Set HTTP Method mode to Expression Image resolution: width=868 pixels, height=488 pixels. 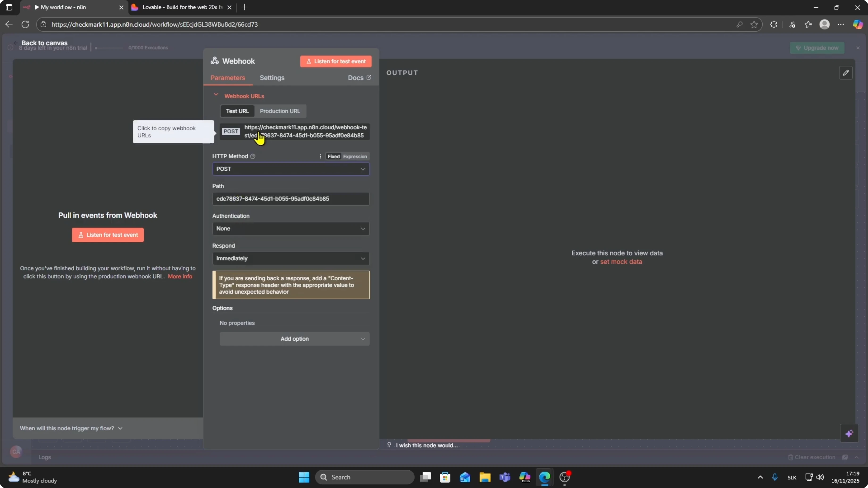pyautogui.click(x=355, y=156)
